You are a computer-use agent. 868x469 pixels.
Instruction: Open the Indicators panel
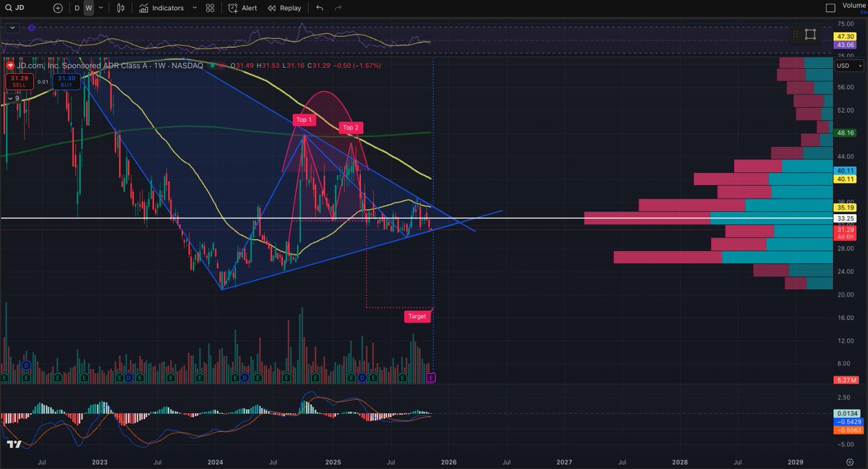pos(163,8)
